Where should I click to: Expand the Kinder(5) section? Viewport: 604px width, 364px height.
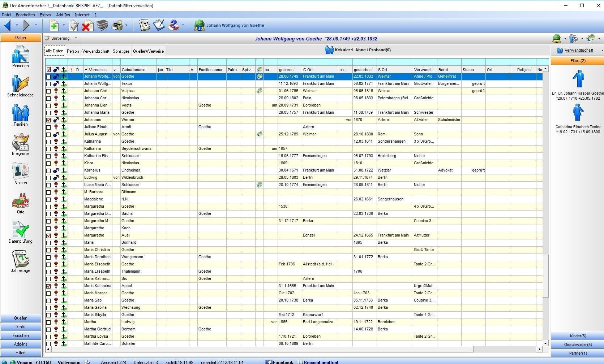[x=578, y=336]
